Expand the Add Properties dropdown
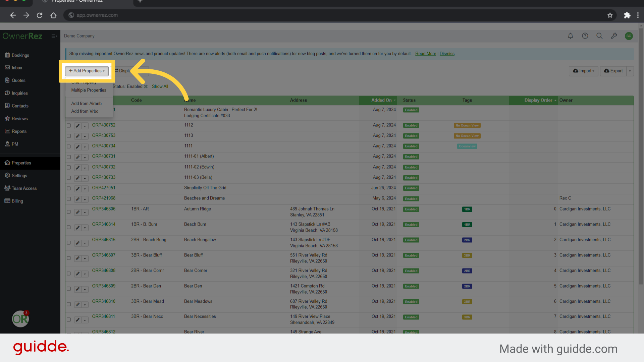 [87, 71]
